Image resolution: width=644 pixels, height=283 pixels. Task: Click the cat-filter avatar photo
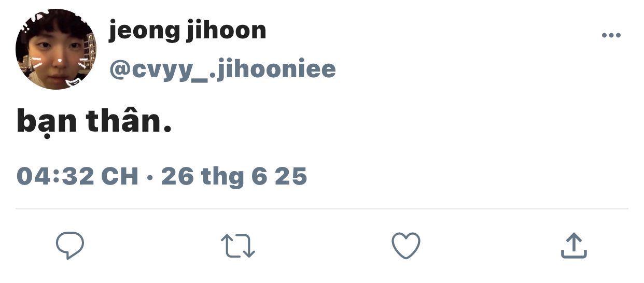point(56,49)
